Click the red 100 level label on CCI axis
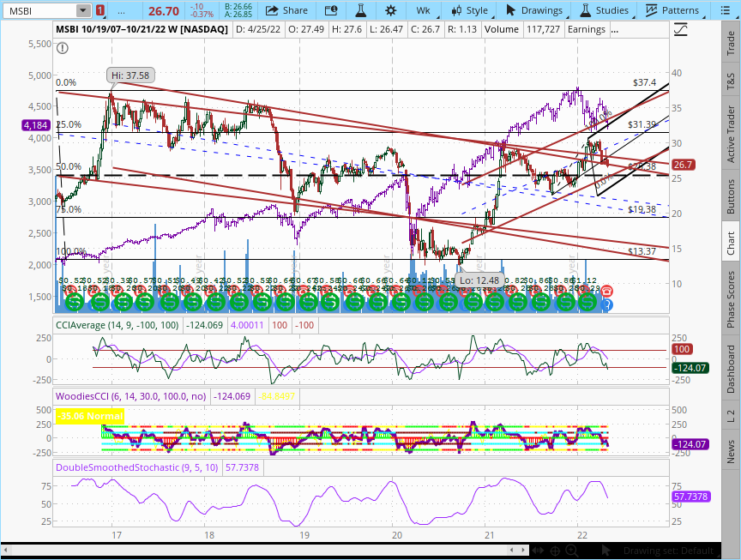 click(x=682, y=349)
